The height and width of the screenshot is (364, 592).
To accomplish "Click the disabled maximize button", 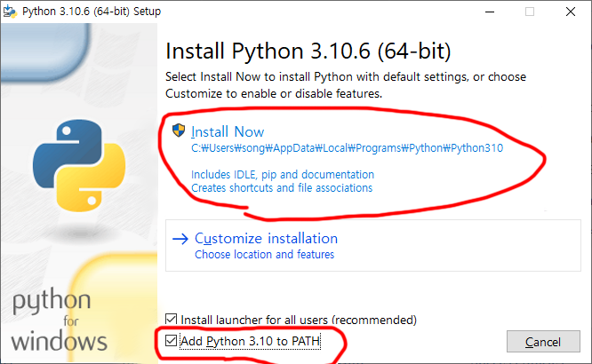I will click(x=530, y=12).
